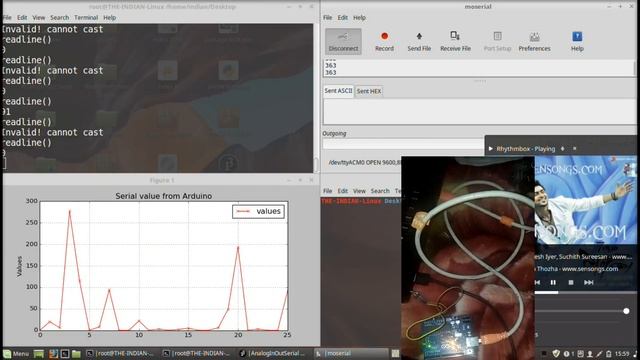
Task: Click the /dev/ttyACM0 OPEN status text
Action: [365, 162]
